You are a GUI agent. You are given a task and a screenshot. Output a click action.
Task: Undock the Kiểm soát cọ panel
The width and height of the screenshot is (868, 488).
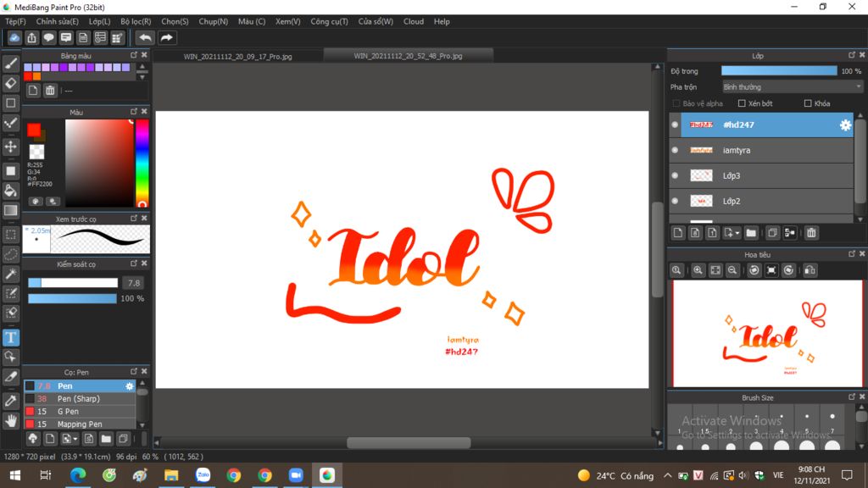tap(133, 264)
